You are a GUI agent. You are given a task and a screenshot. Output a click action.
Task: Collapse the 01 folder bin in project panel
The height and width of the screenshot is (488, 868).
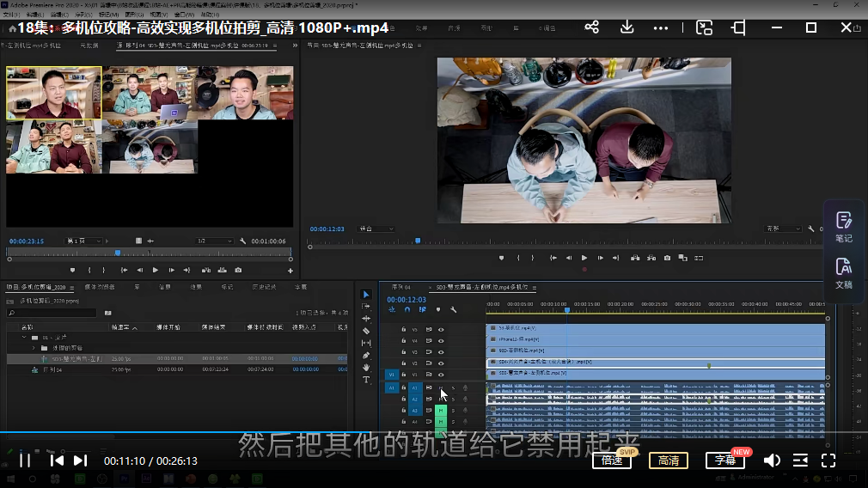pos(24,337)
